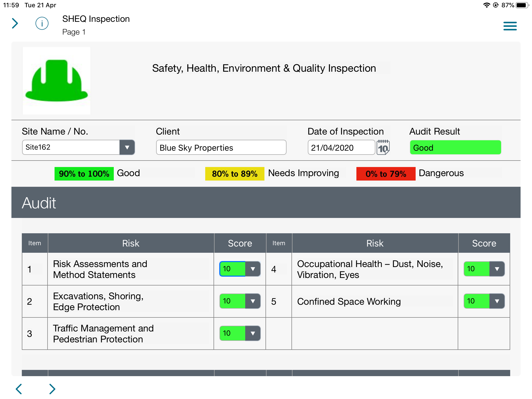Viewport: 532px width, 399px height.
Task: Open the hamburger menu icon
Action: coord(510,26)
